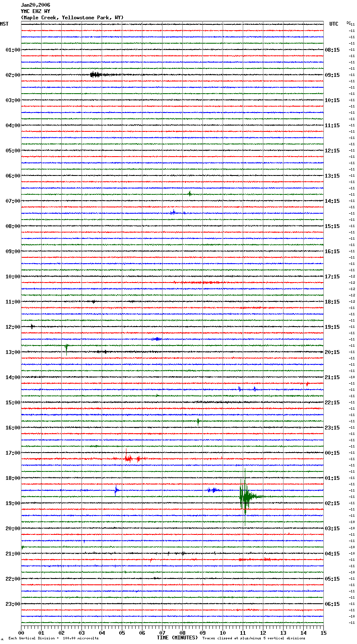
Task: Select the 00:15 UTC time label
Action: pos(332,453)
